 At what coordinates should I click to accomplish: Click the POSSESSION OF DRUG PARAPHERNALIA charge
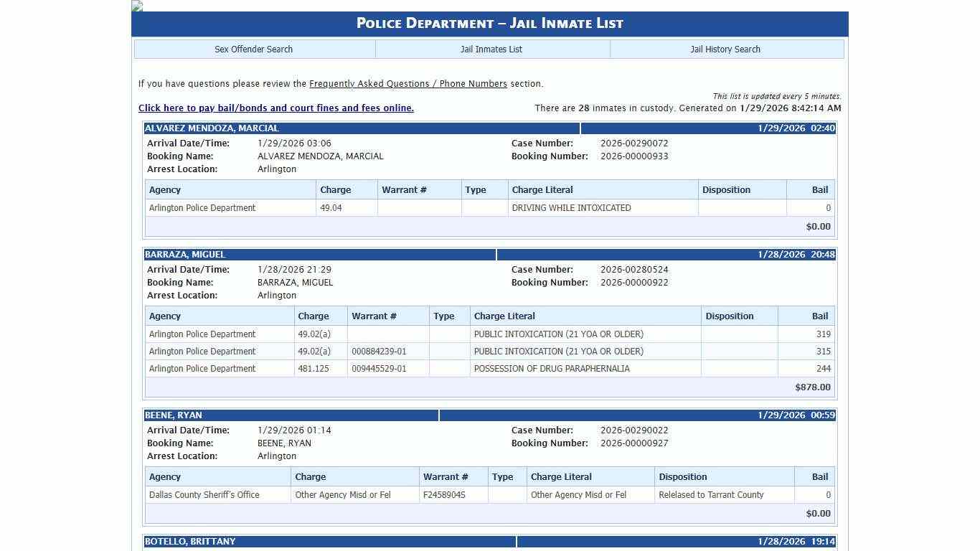pyautogui.click(x=552, y=369)
